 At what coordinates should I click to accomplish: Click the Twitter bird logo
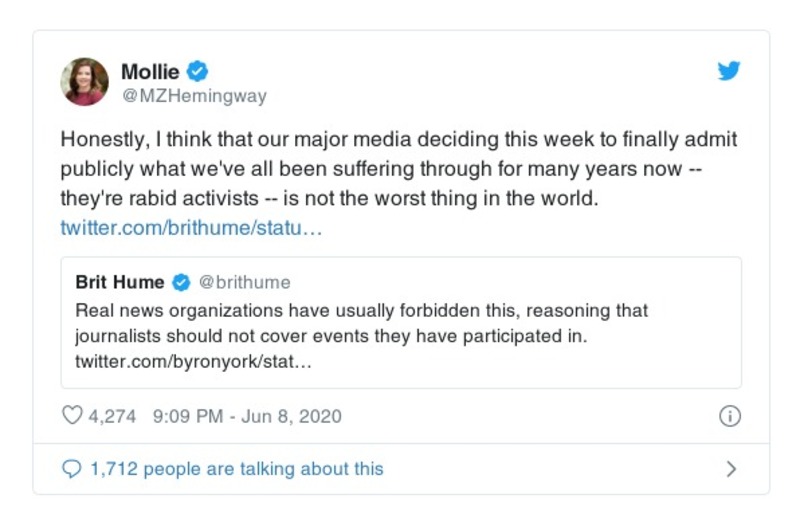click(x=728, y=71)
